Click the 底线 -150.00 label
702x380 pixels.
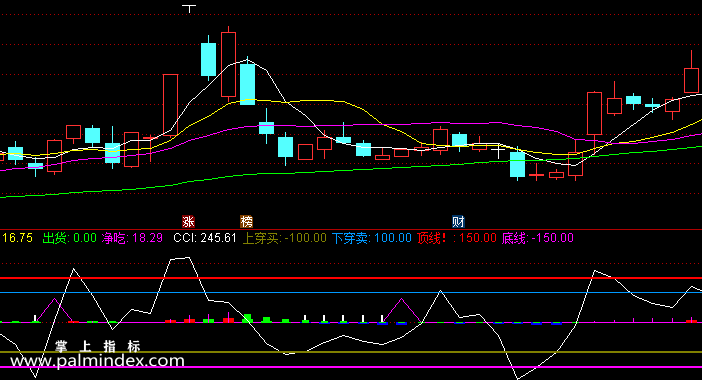coord(537,238)
